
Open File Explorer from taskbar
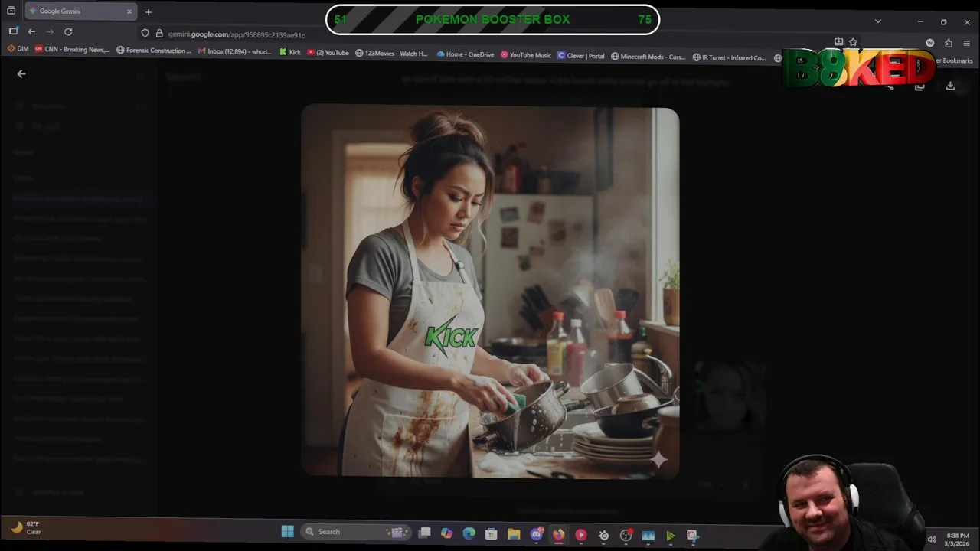pos(514,534)
